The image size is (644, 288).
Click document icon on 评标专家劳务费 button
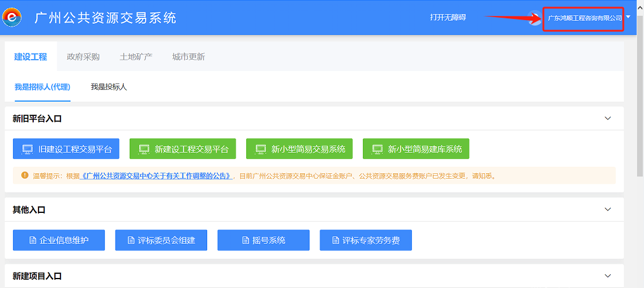coord(336,241)
